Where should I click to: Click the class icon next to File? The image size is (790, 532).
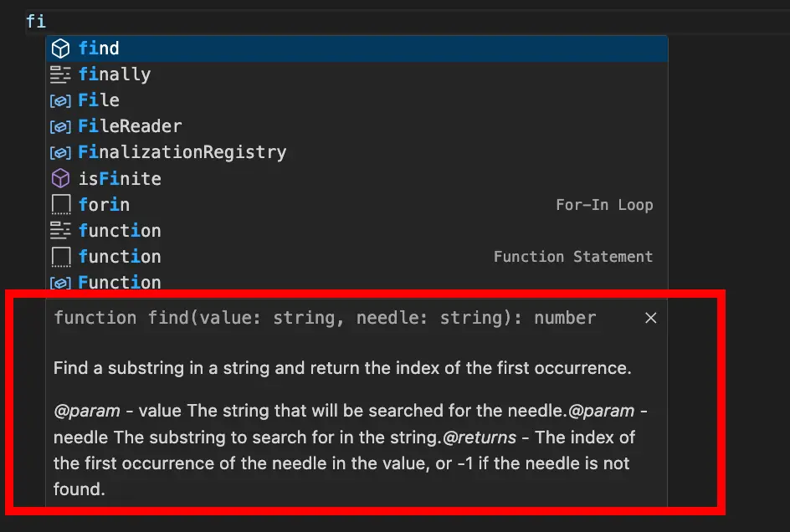click(60, 100)
